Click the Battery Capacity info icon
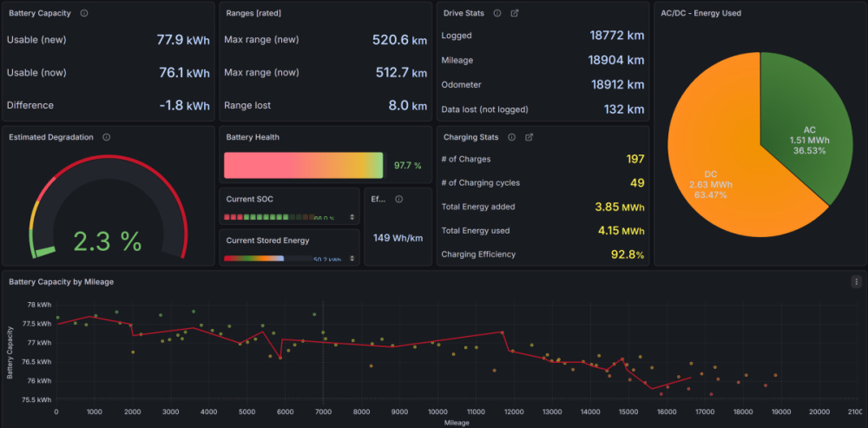 coord(84,13)
